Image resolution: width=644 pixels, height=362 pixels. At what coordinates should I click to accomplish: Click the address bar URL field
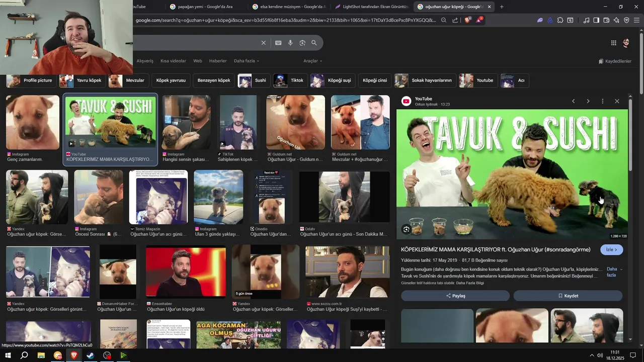click(285, 20)
